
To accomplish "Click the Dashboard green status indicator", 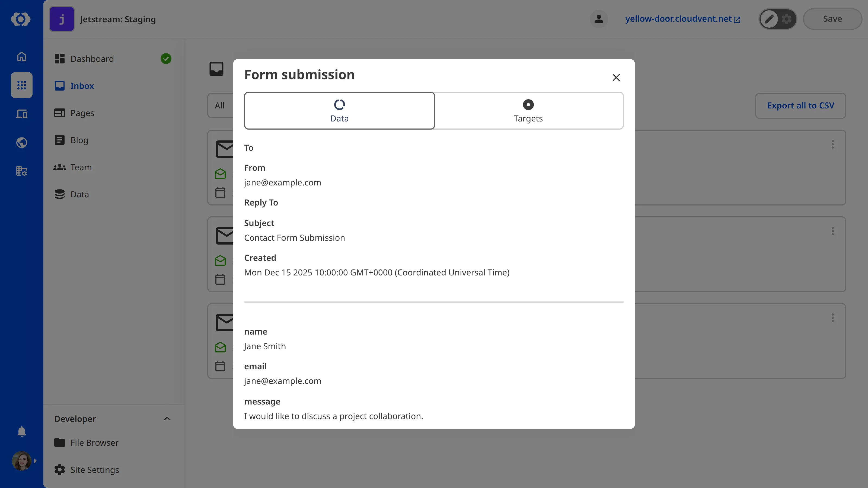I will click(166, 59).
